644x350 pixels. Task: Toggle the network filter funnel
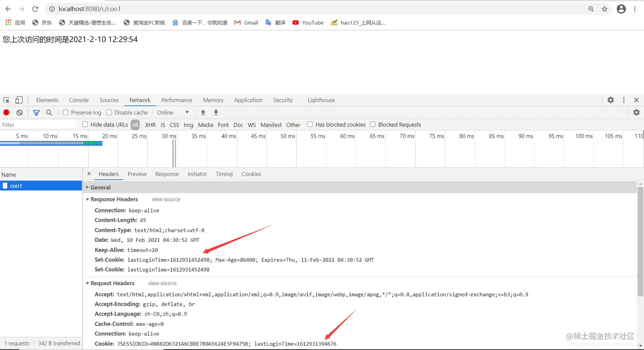(36, 112)
